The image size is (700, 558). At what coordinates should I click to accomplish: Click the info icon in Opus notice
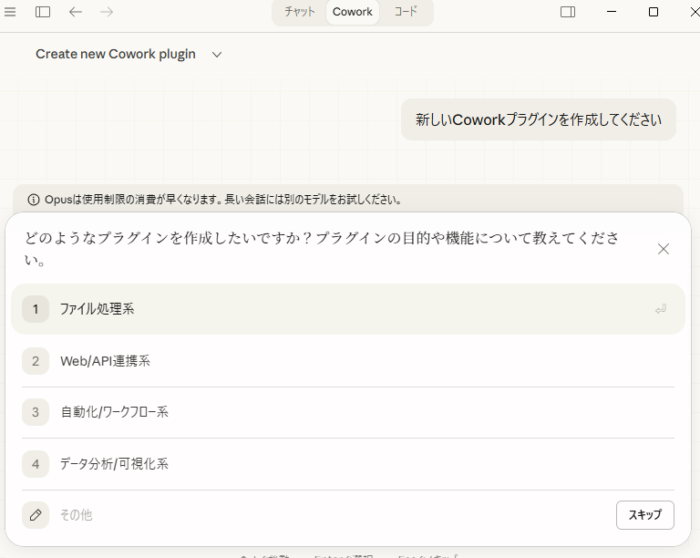pyautogui.click(x=34, y=199)
